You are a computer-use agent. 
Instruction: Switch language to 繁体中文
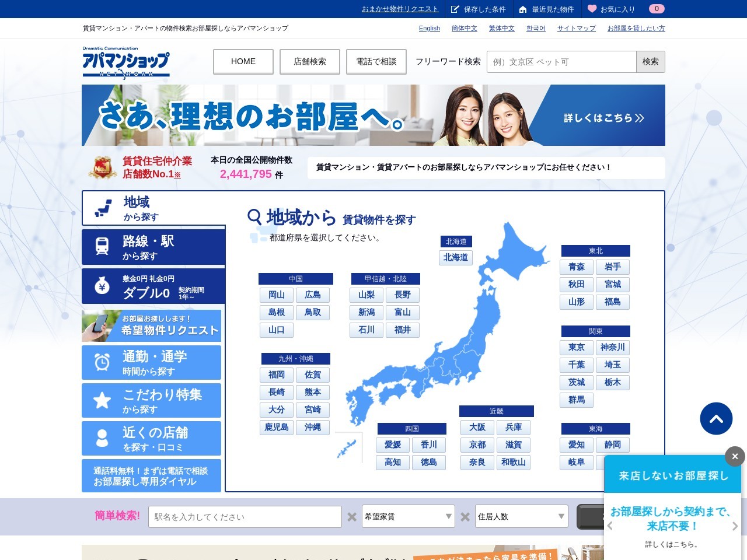[502, 28]
